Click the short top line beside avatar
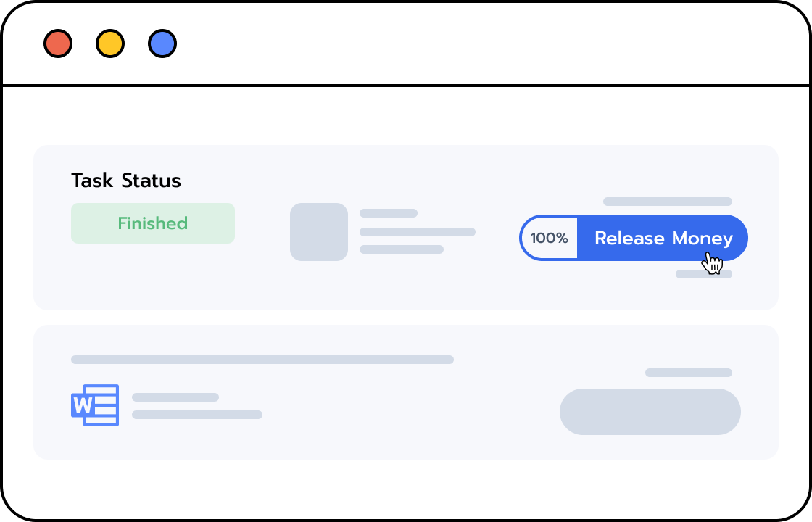The image size is (812, 522). tap(389, 213)
